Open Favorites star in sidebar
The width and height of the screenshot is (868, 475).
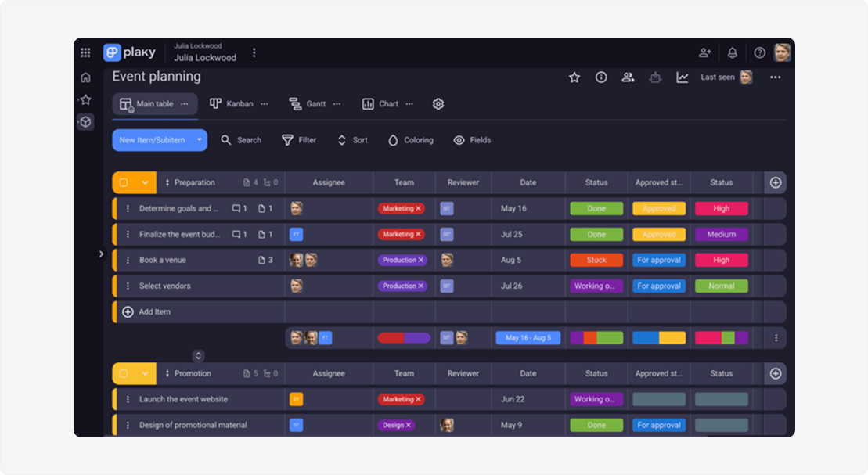tap(85, 99)
